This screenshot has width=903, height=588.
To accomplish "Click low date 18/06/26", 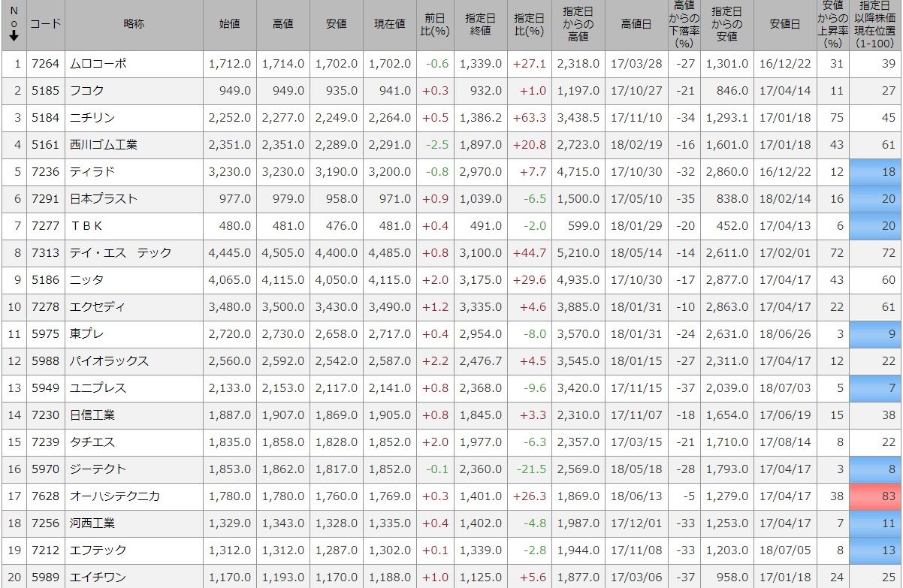I will [785, 334].
